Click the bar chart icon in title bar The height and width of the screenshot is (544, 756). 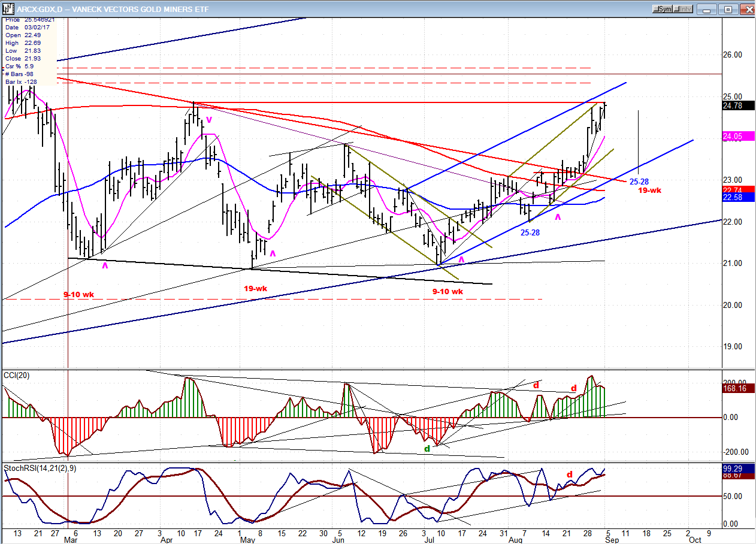tap(8, 9)
